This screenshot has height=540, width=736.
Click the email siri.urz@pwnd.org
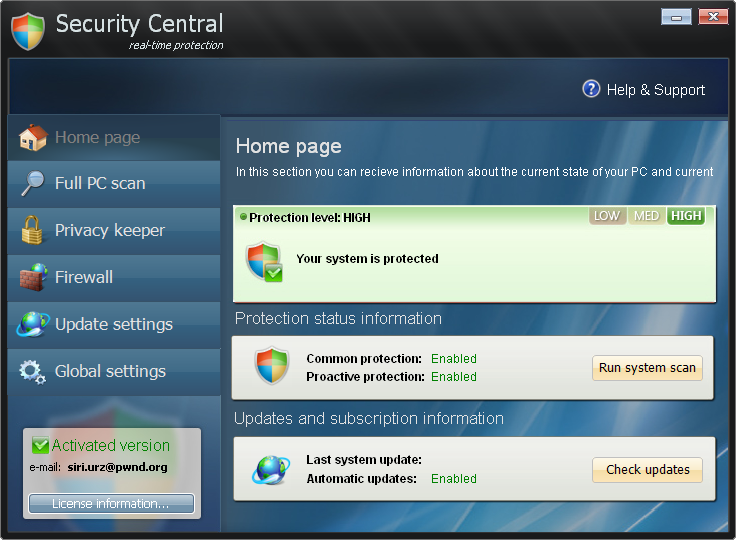(x=117, y=467)
